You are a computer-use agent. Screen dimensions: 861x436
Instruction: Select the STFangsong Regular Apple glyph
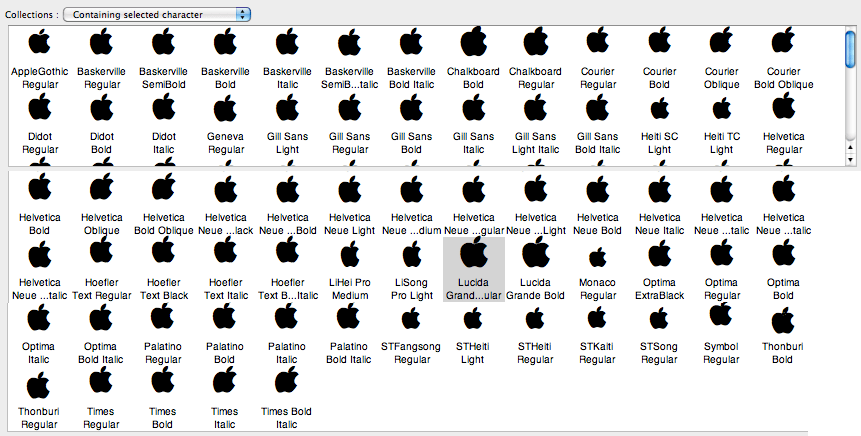(411, 318)
